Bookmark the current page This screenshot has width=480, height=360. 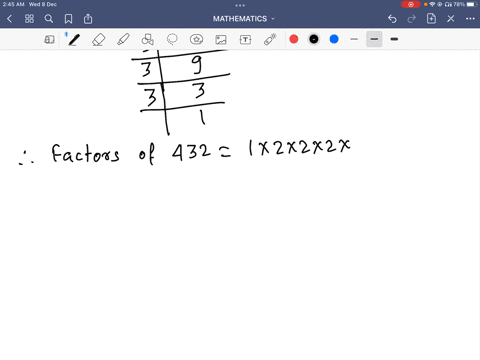68,19
